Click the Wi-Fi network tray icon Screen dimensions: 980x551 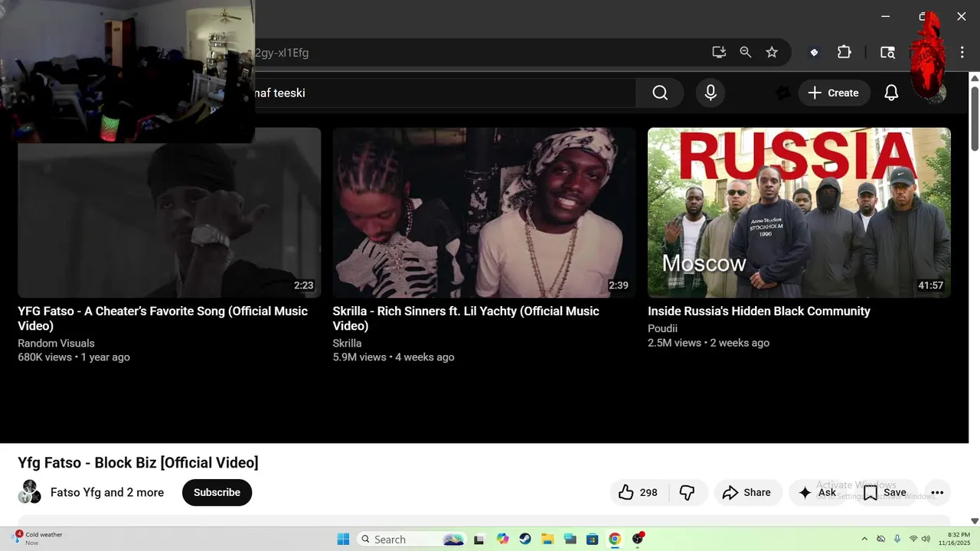(913, 539)
